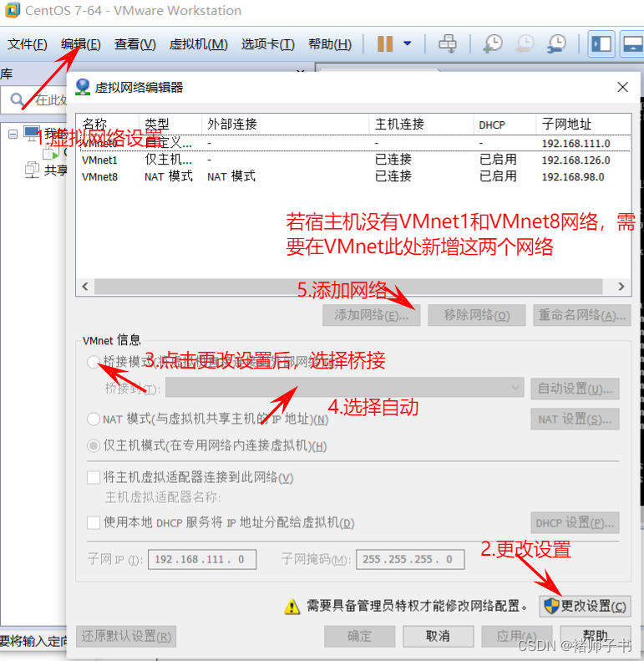The width and height of the screenshot is (644, 661).
Task: Select the VMnet1 network row
Action: click(353, 160)
